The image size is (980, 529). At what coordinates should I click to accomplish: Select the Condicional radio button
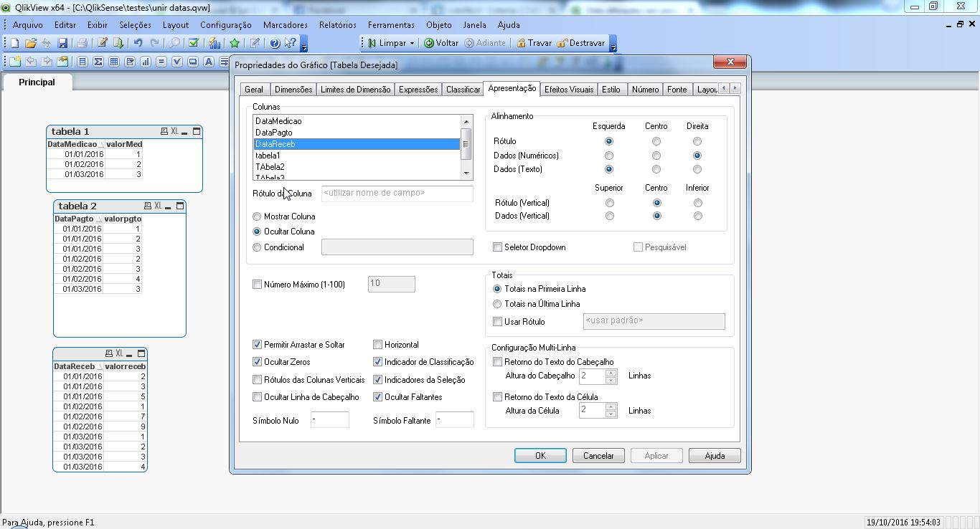[257, 247]
